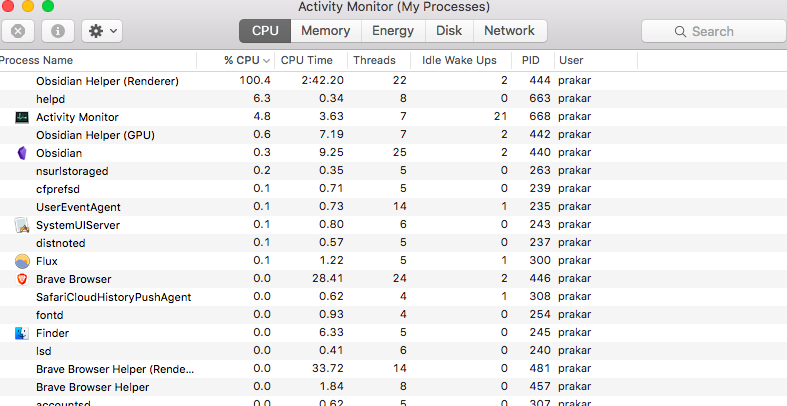Click the Finder face icon
This screenshot has height=406, width=787.
pos(22,333)
